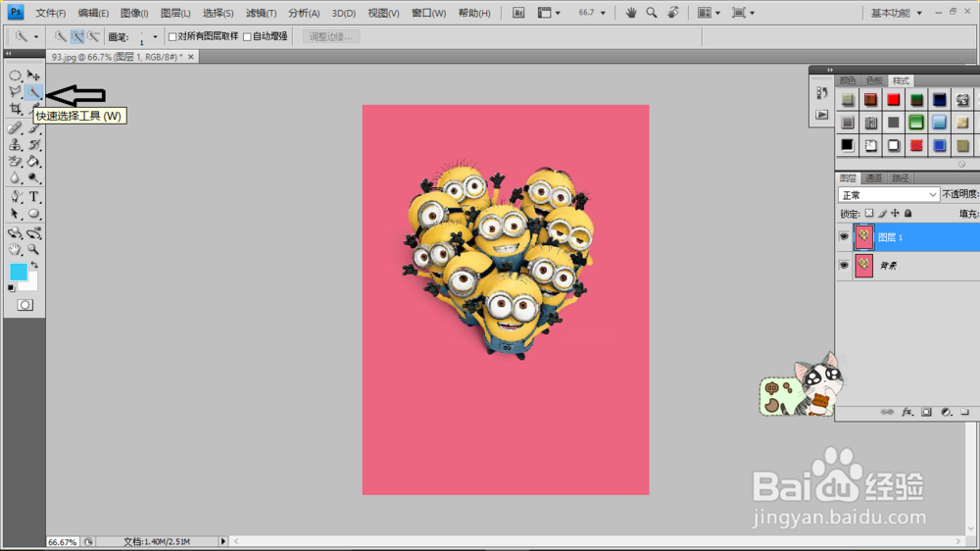Open the History panel icon

pyautogui.click(x=822, y=93)
